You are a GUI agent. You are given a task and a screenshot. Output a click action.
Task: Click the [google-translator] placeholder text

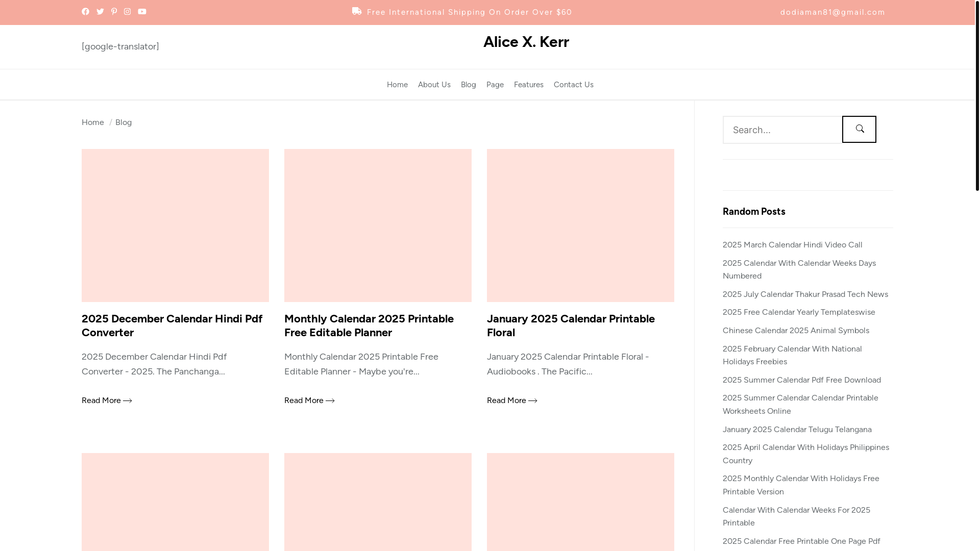120,46
